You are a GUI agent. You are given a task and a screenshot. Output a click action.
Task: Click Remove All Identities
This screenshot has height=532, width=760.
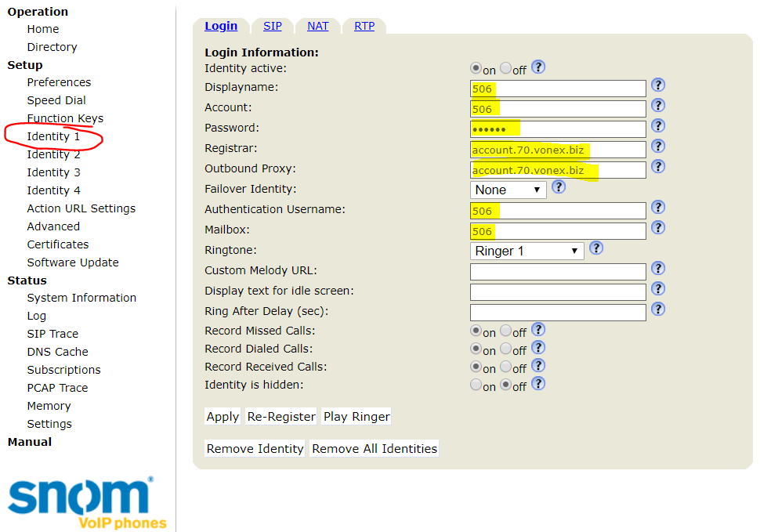[x=374, y=448]
